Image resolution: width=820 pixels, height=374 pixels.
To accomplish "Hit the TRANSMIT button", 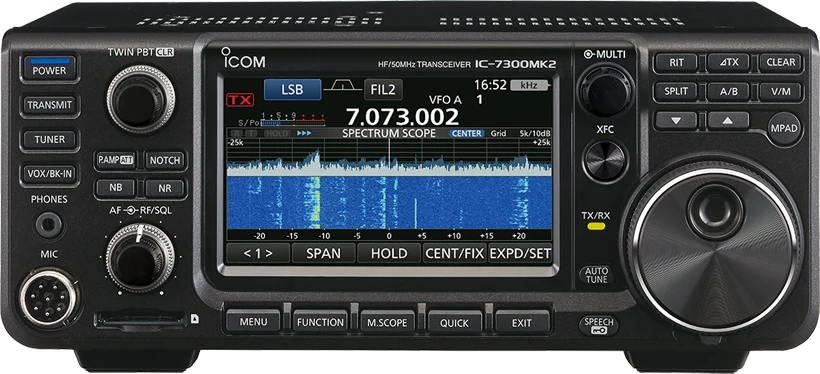I will (x=49, y=105).
